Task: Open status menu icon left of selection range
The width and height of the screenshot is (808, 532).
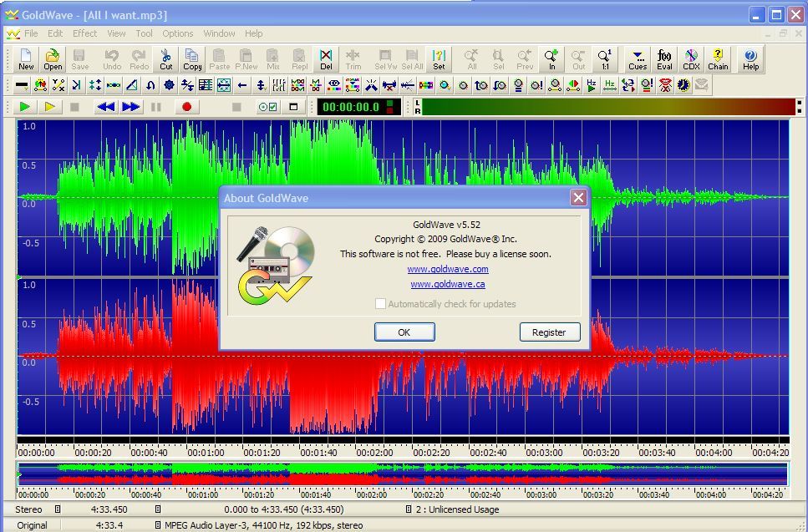Action: 158,509
